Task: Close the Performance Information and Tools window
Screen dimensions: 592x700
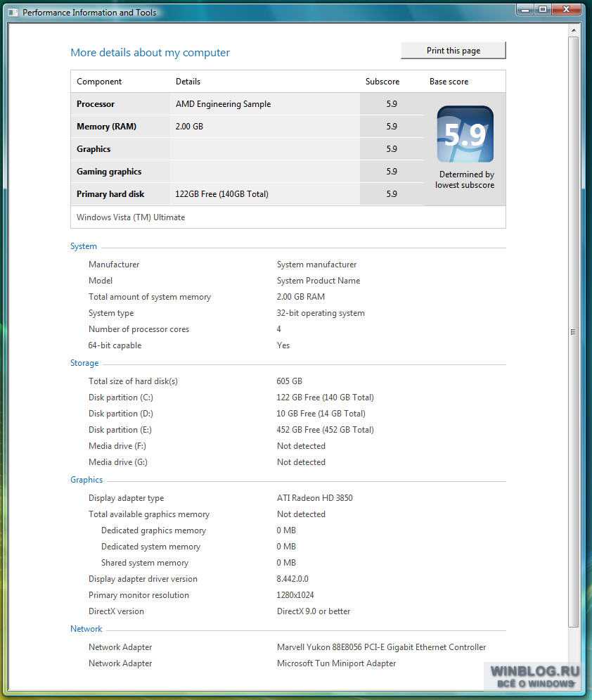Action: point(567,9)
